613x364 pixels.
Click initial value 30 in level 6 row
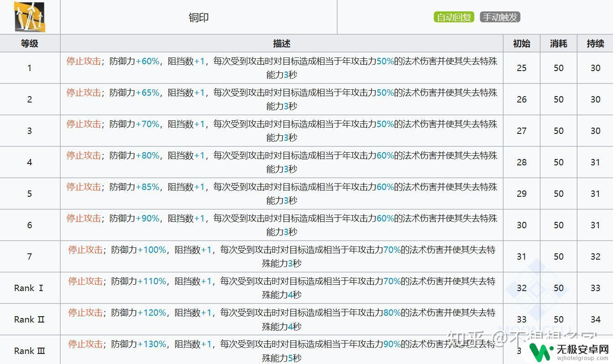tap(521, 225)
